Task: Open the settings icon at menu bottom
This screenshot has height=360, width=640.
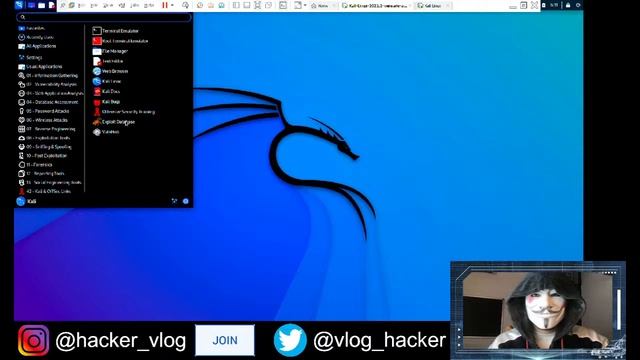Action: pyautogui.click(x=174, y=201)
